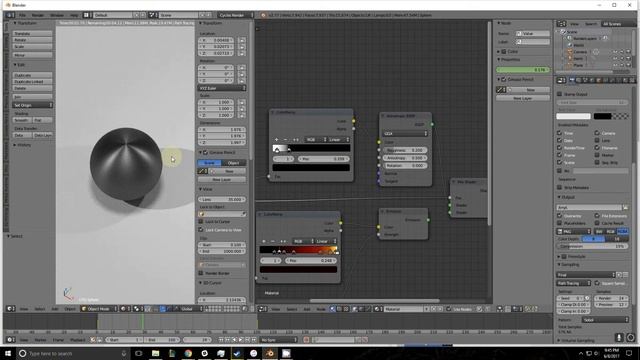The width and height of the screenshot is (640, 360).
Task: Click the folder icon beside output path
Action: 625,208
